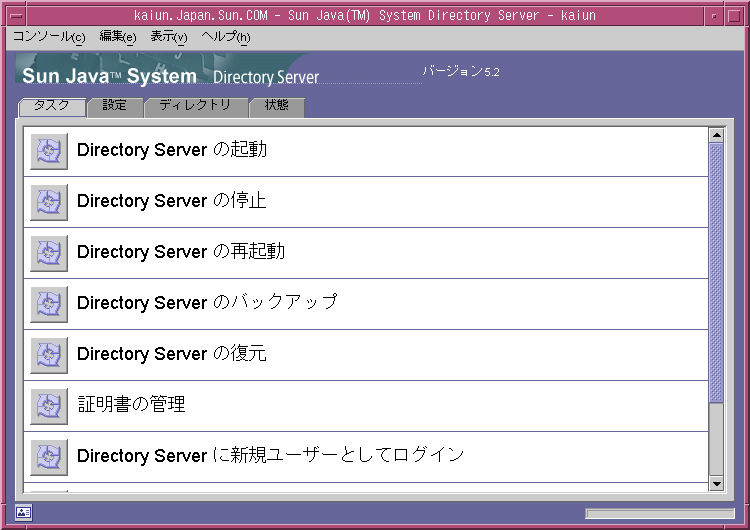This screenshot has height=530, width=750.
Task: Select the Directory Server のバックアップ task text
Action: [208, 303]
